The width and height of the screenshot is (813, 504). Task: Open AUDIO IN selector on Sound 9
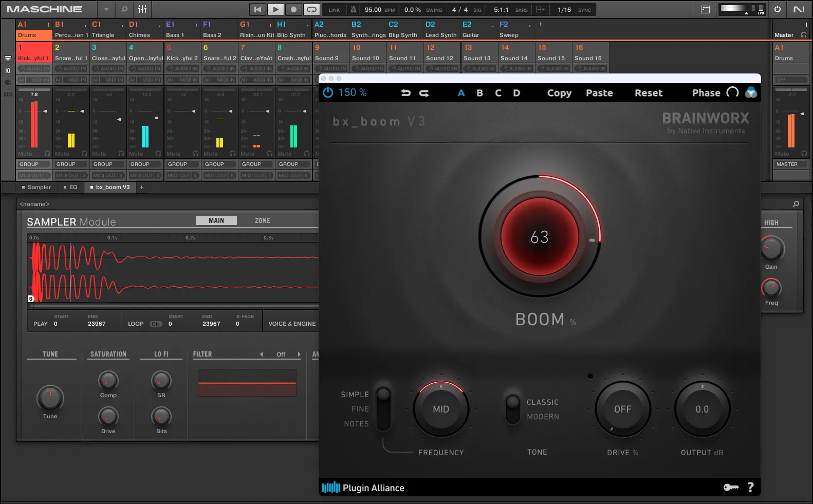331,68
